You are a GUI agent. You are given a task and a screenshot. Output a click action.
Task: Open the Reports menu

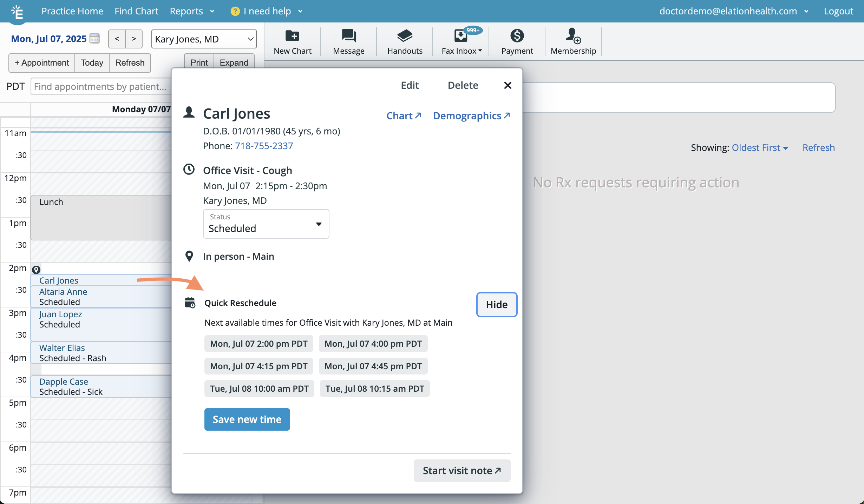192,11
